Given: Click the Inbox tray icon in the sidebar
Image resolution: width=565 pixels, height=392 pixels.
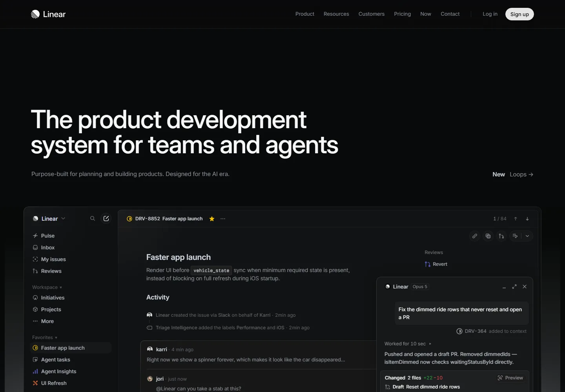Looking at the screenshot, I should (x=35, y=247).
